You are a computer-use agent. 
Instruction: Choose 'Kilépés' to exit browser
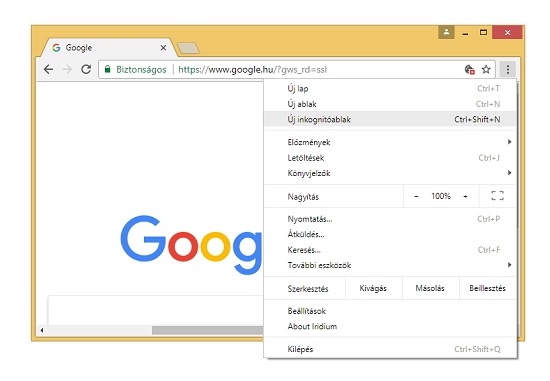click(x=390, y=349)
